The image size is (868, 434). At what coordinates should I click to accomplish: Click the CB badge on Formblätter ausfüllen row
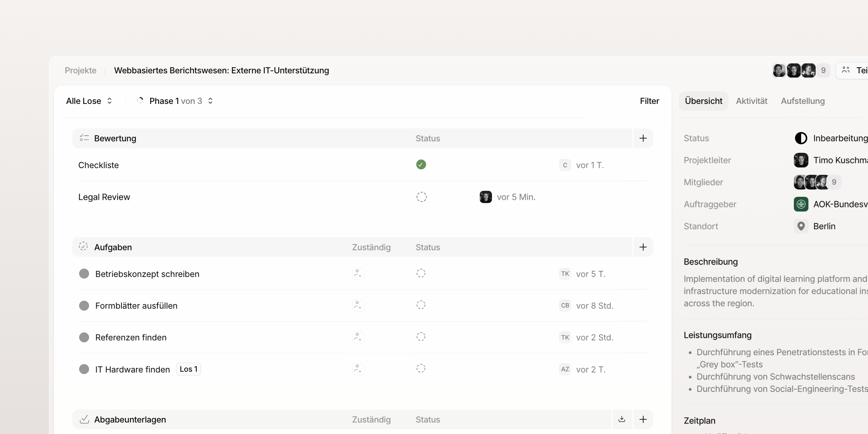pos(565,305)
